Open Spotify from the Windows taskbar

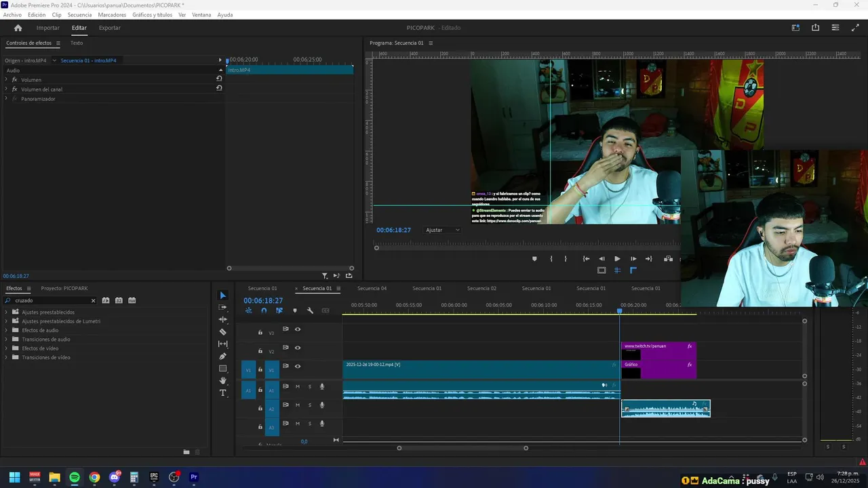click(75, 477)
